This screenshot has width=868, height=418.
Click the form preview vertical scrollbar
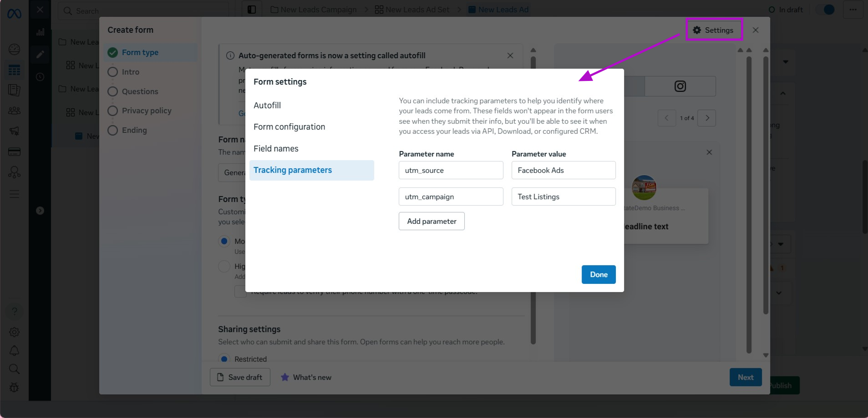coord(749,205)
